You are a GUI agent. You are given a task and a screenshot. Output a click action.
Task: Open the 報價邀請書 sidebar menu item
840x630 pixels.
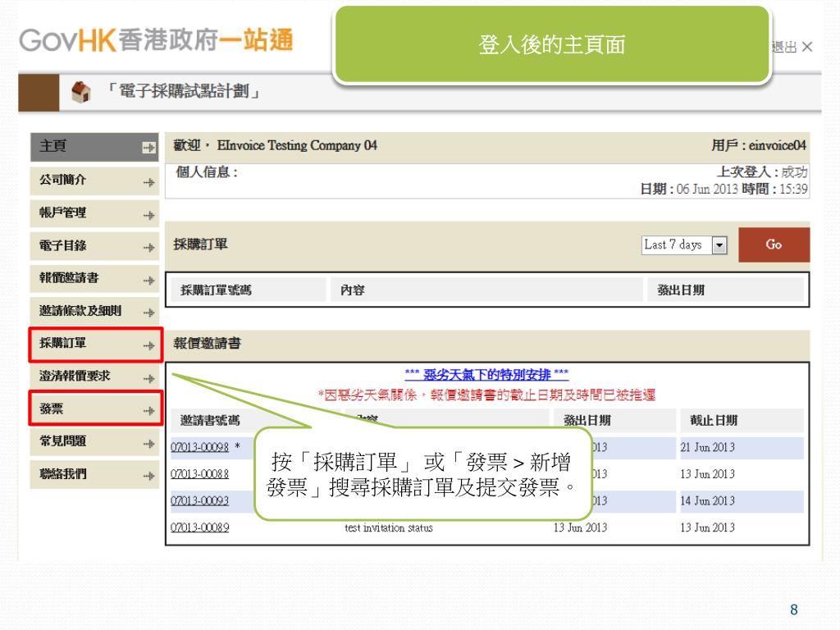coord(94,279)
